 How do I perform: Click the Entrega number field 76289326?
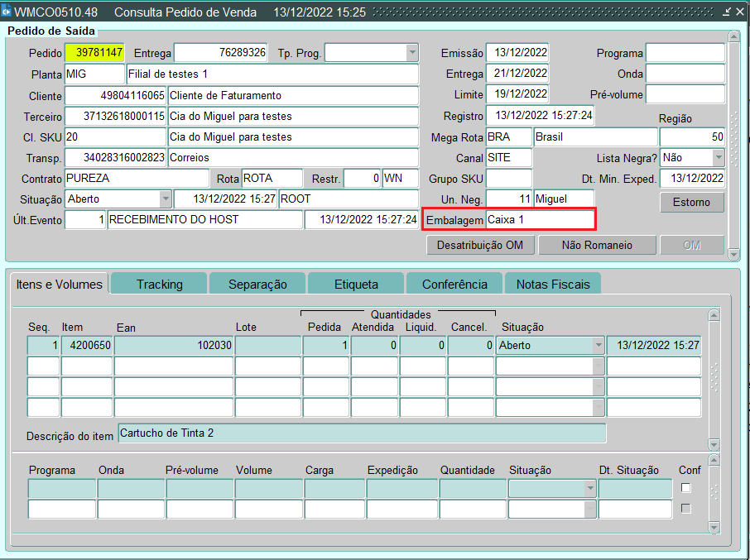coord(220,53)
